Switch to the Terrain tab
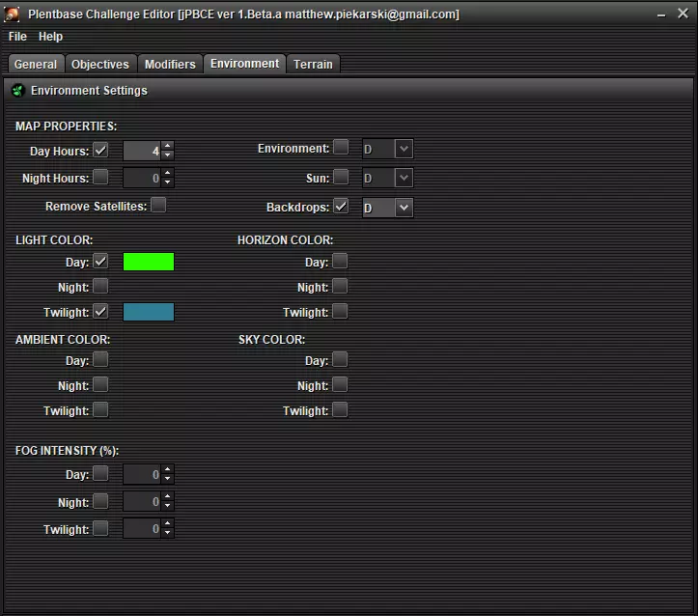 313,64
